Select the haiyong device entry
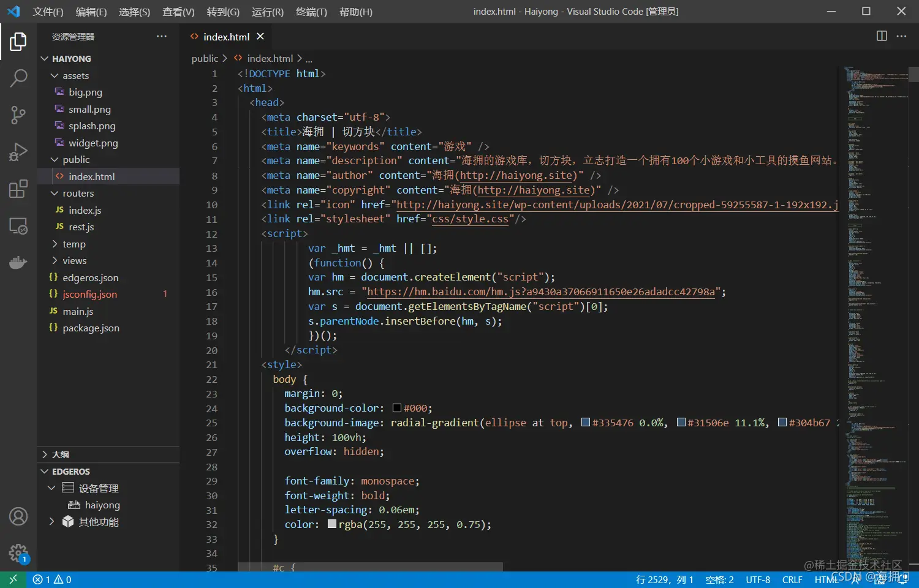Image resolution: width=919 pixels, height=588 pixels. click(102, 505)
